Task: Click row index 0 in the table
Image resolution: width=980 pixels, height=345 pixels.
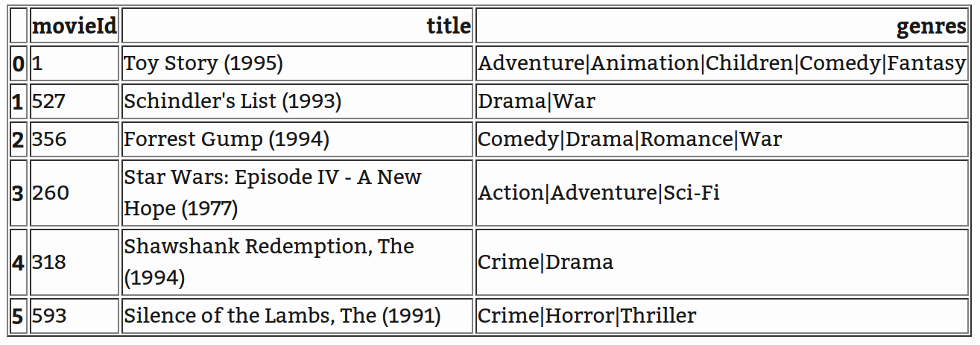Action: [19, 64]
